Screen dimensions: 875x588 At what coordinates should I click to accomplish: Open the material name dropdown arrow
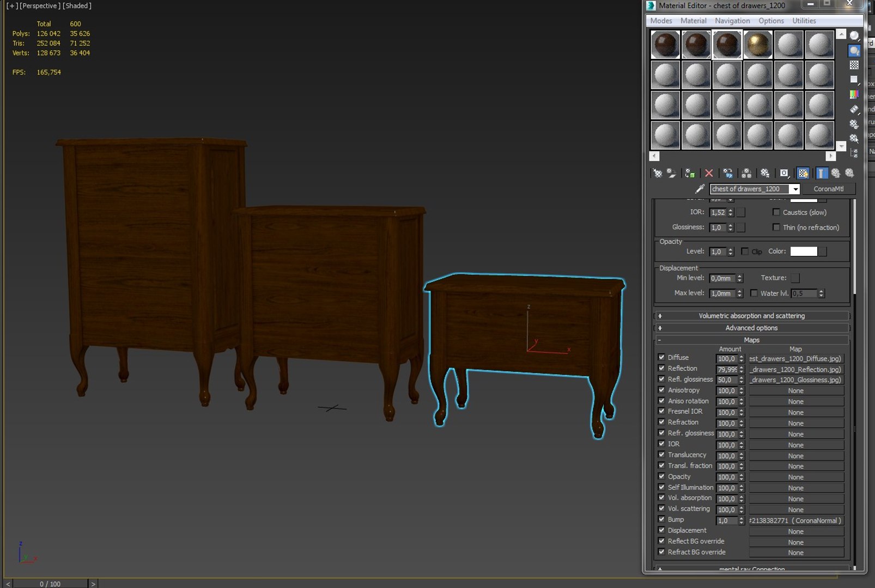click(x=795, y=189)
